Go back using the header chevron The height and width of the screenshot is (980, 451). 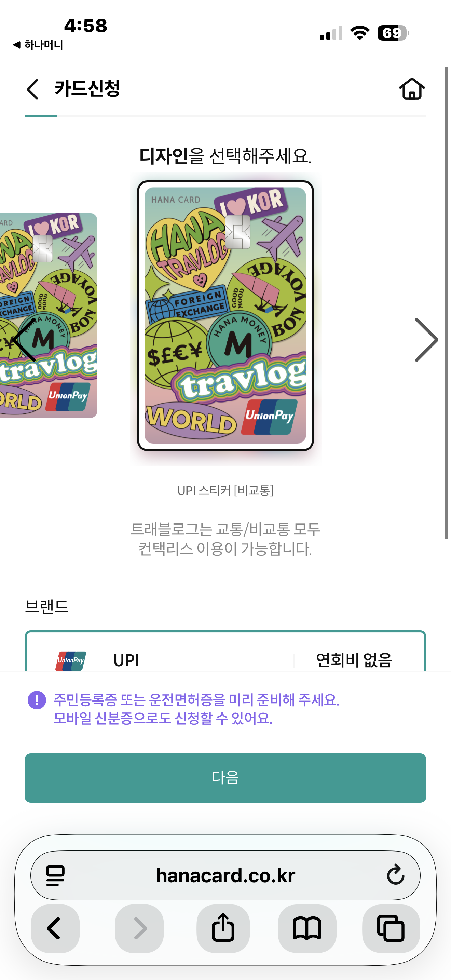(33, 90)
